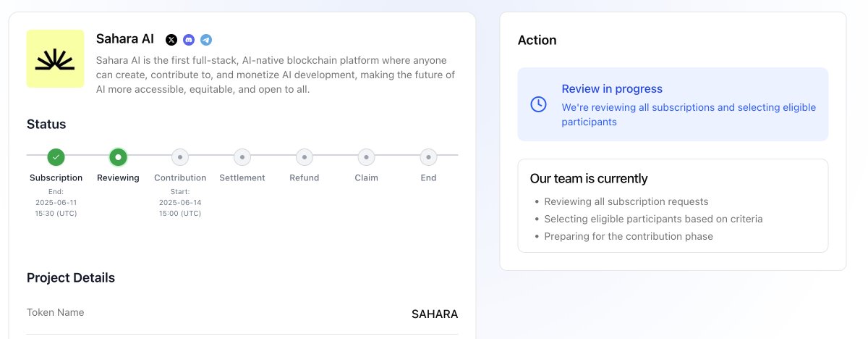Screen dimensions: 868x339
Task: Select the End step marker
Action: point(428,156)
